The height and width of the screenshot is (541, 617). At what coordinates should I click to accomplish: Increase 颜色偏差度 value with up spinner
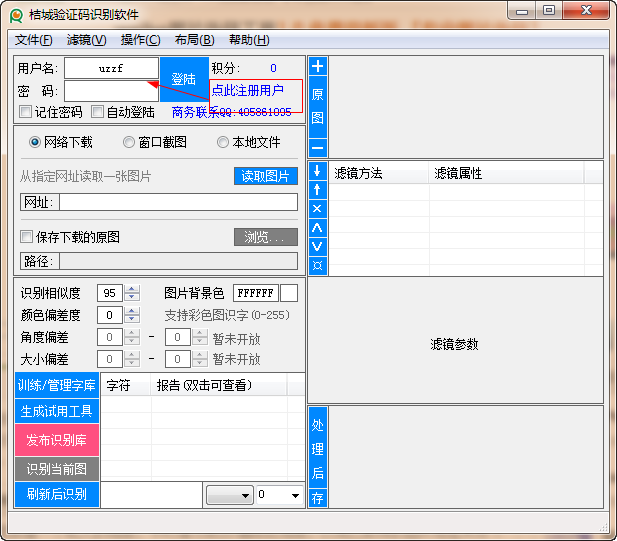[x=132, y=311]
